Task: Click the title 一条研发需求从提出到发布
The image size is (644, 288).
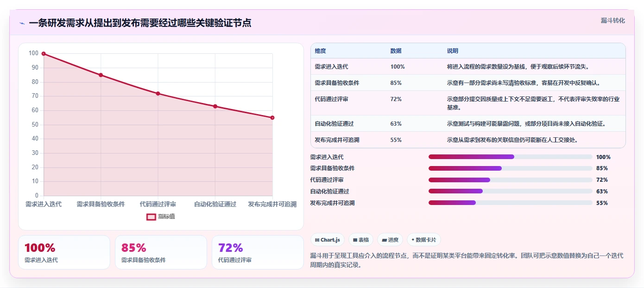Action: pyautogui.click(x=140, y=23)
